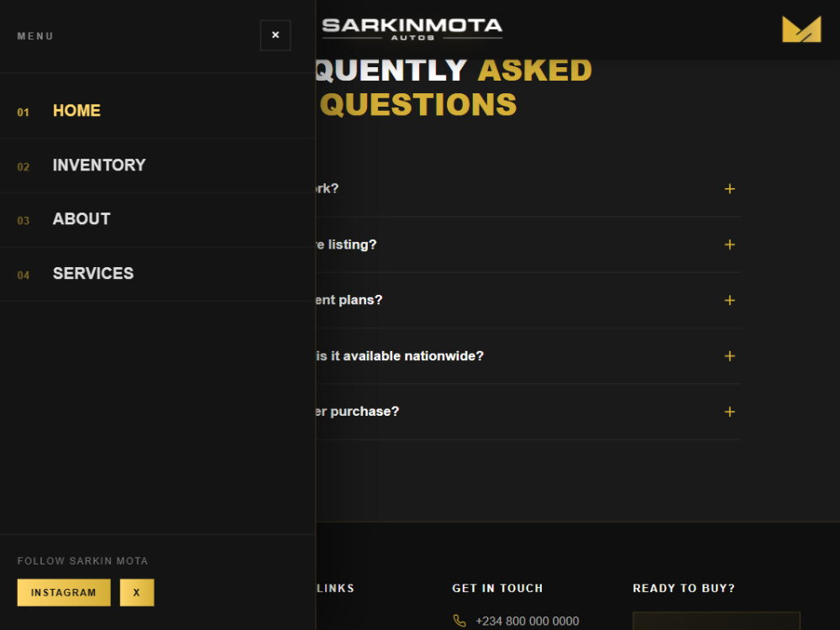Click the phone icon in Get In Touch
Image resolution: width=840 pixels, height=630 pixels.
coord(459,621)
